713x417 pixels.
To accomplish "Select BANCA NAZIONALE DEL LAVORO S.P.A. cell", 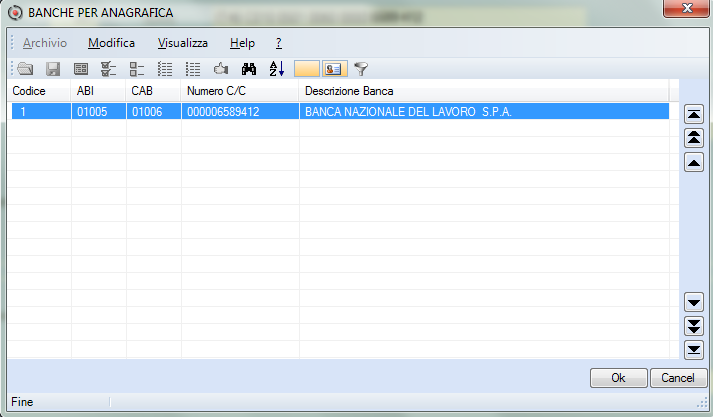I will click(484, 111).
